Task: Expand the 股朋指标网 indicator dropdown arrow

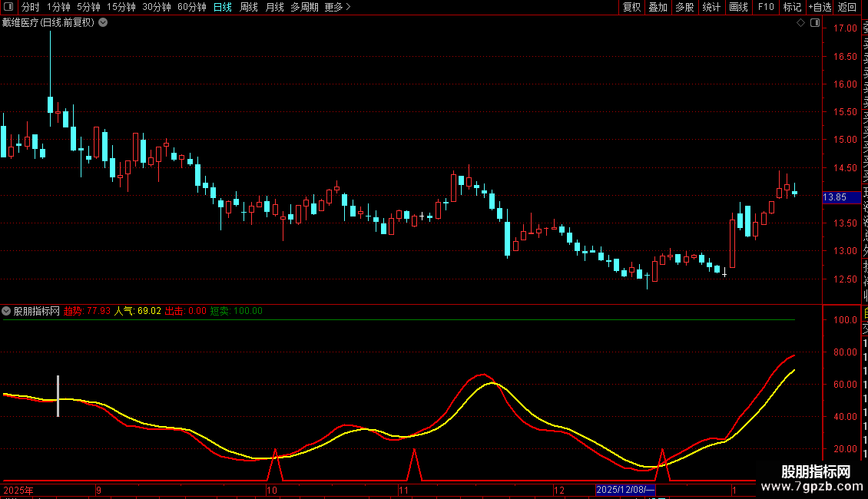Action: coord(6,311)
